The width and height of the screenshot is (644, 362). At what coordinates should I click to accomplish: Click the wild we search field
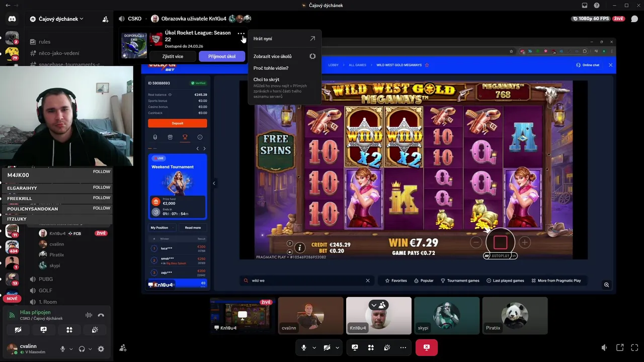307,281
